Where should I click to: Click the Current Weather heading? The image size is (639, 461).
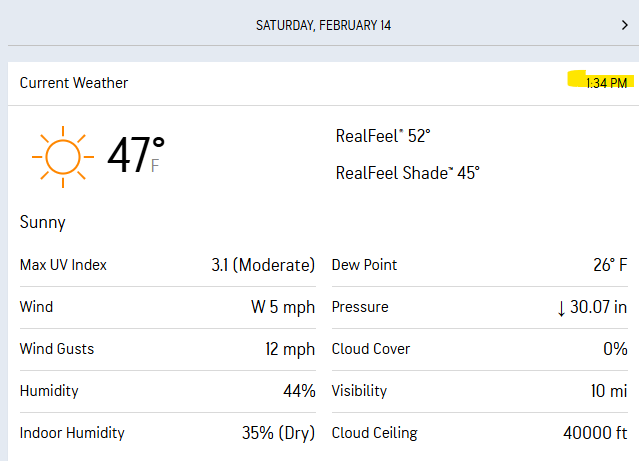pos(74,83)
